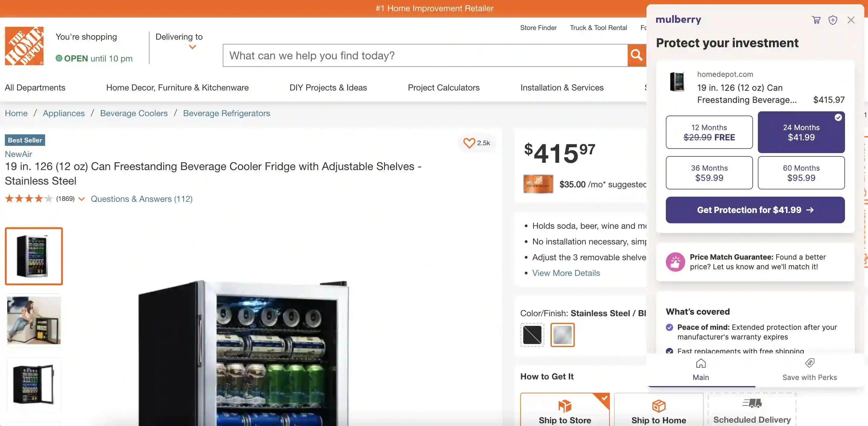Click The Home Depot logo
The image size is (868, 426).
(24, 46)
